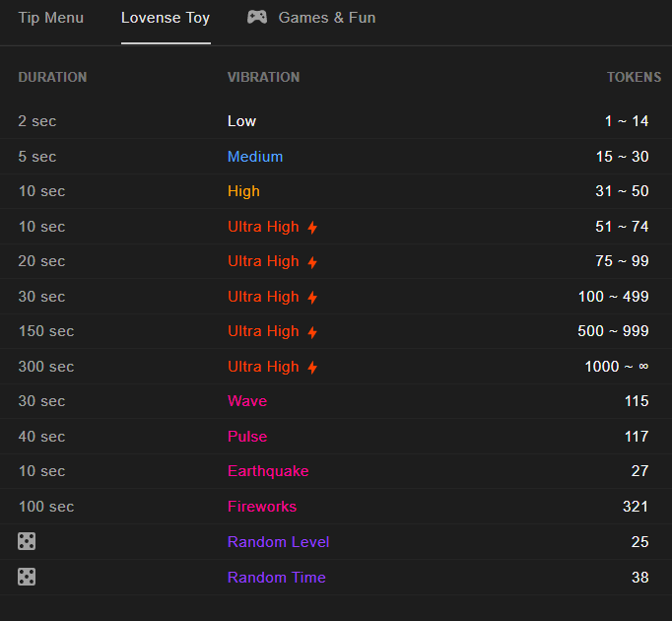Click the lightning bolt on the 51 ~ 74 row
This screenshot has width=672, height=621.
click(312, 228)
